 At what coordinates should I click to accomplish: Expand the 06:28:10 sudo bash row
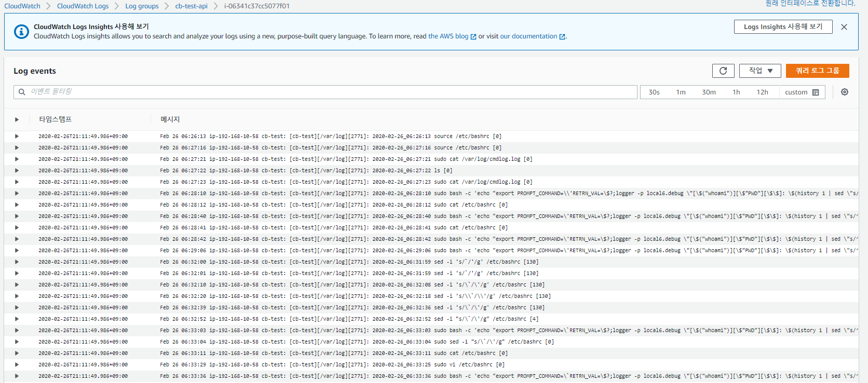coord(17,194)
